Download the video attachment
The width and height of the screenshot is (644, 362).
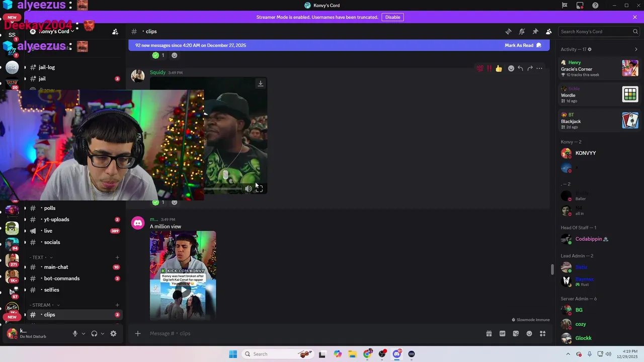[261, 83]
